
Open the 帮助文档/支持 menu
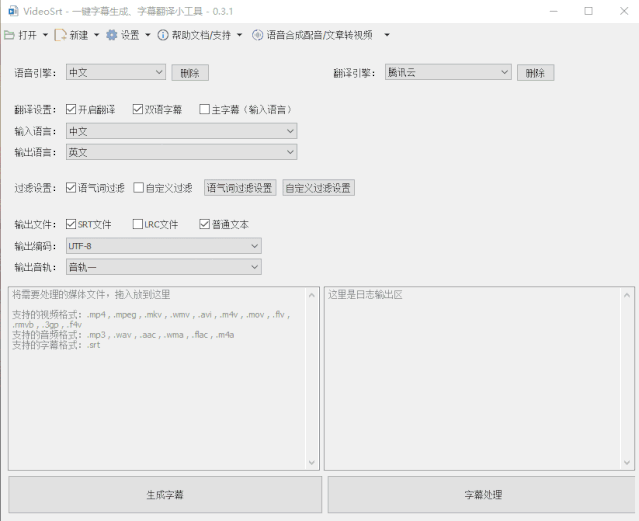(201, 35)
